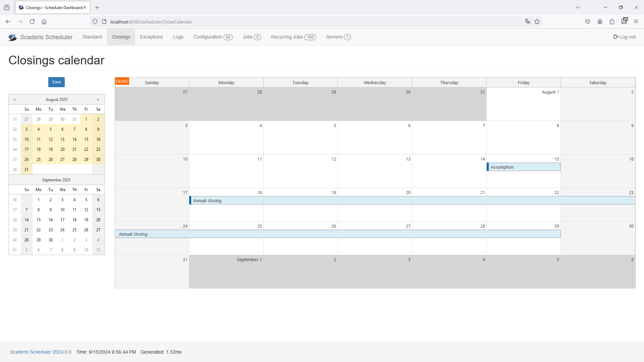The width and height of the screenshot is (644, 362).
Task: Click the translate page icon
Action: coord(527,22)
